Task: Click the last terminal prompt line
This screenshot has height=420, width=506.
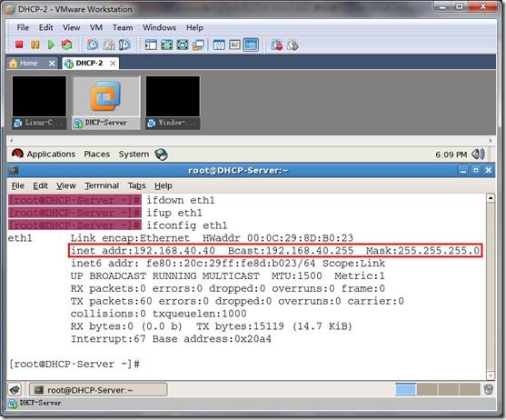Action: (74, 365)
